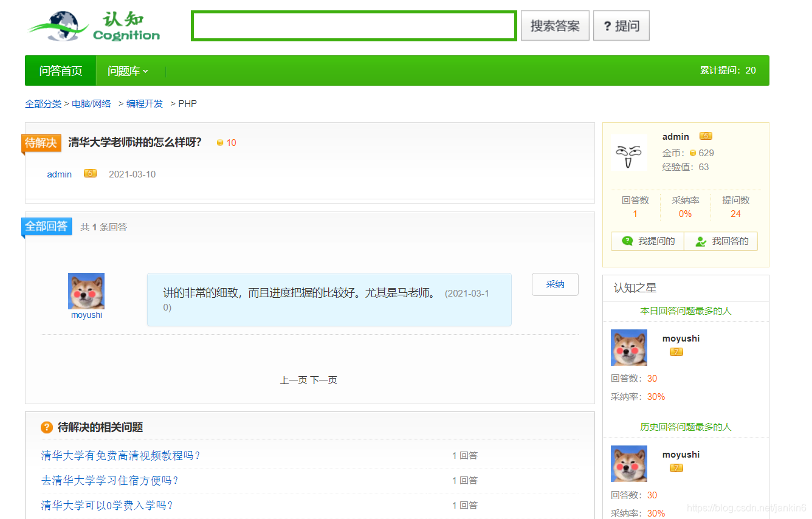Click 采纳 to accept the answer
The image size is (812, 519).
554,284
